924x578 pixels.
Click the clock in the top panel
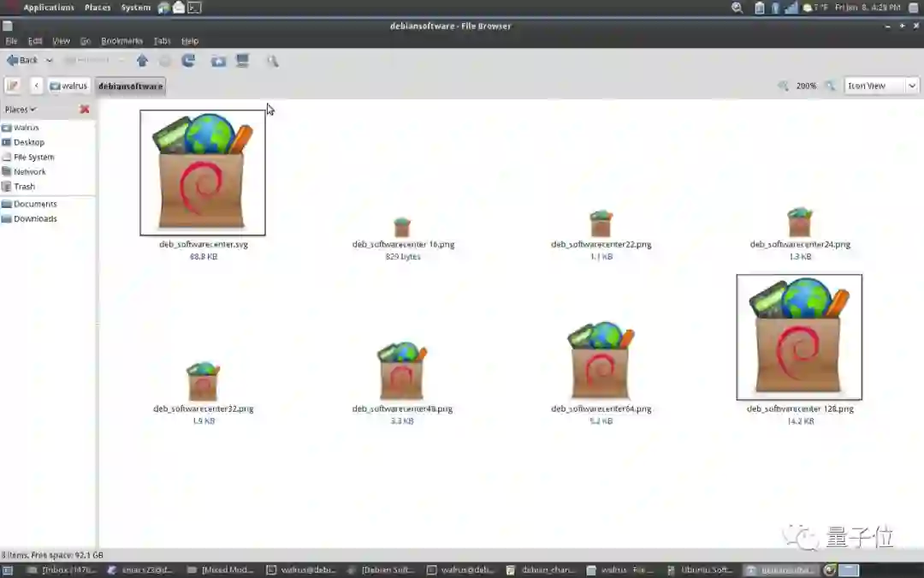868,8
